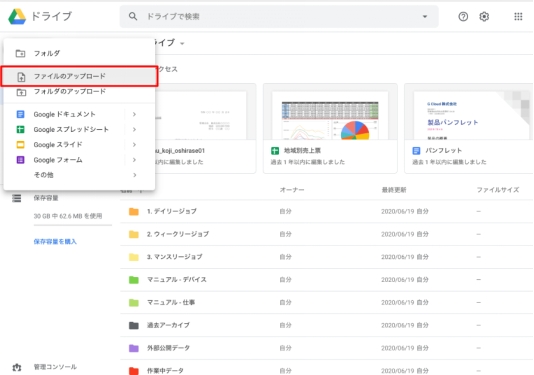The image size is (534, 375).
Task: Click the purple folder icon for 外部公開データ
Action: point(134,348)
